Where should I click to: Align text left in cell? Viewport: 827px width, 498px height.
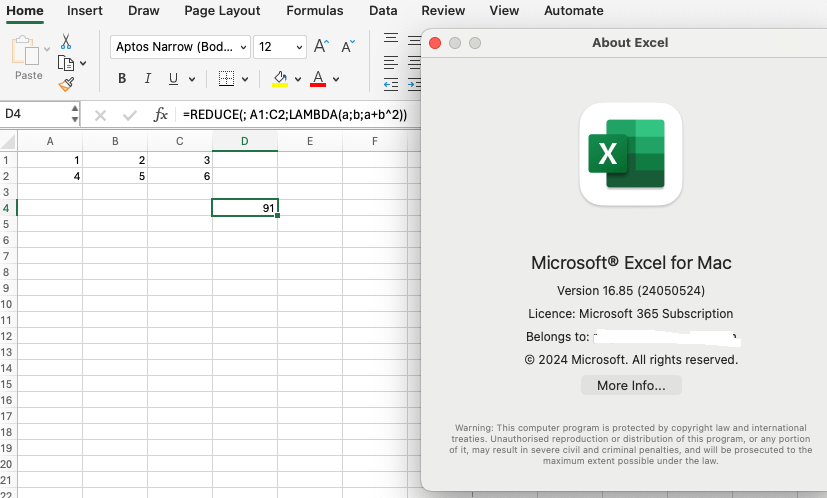(391, 63)
